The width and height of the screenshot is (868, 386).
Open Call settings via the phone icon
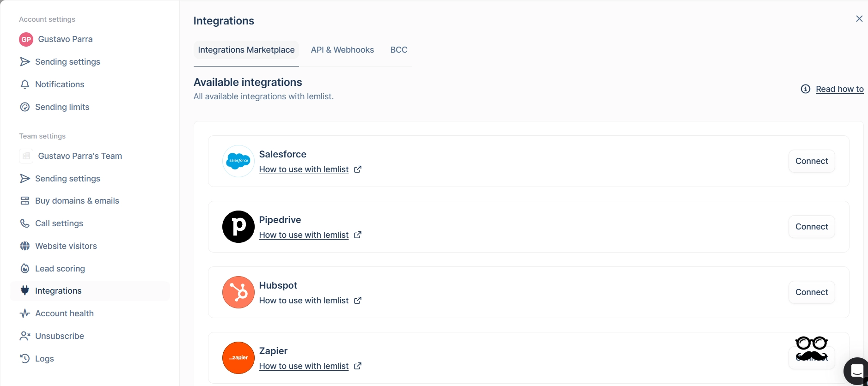coord(25,223)
